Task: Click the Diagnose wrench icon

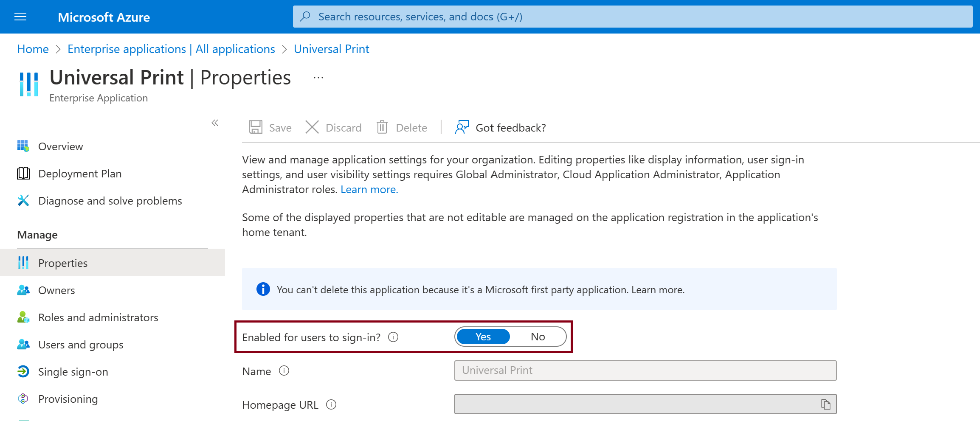Action: click(x=23, y=200)
